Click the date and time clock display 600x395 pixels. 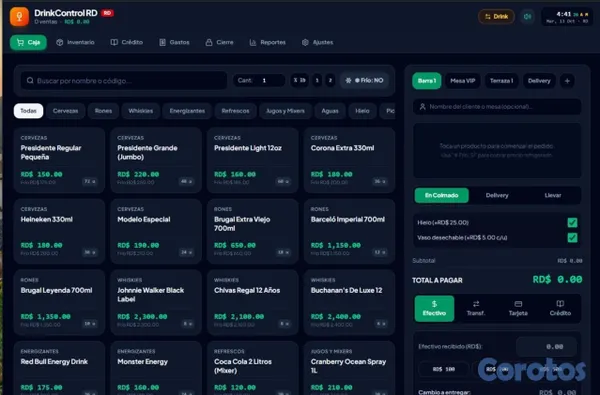(567, 17)
